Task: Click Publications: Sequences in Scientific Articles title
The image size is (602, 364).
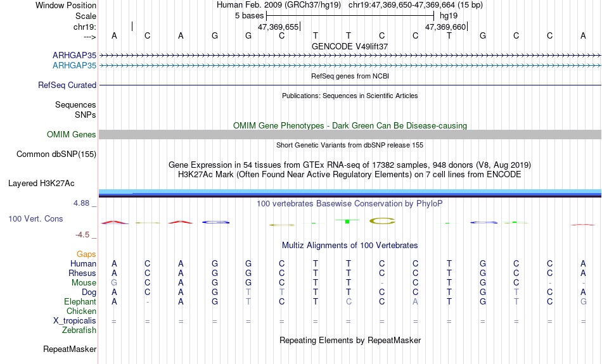Action: click(x=350, y=96)
